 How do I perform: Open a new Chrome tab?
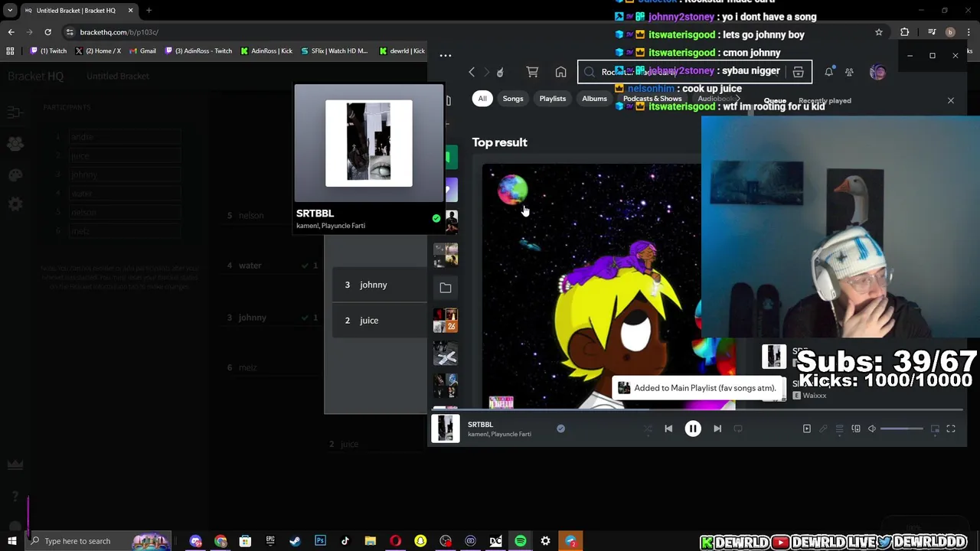pos(149,11)
